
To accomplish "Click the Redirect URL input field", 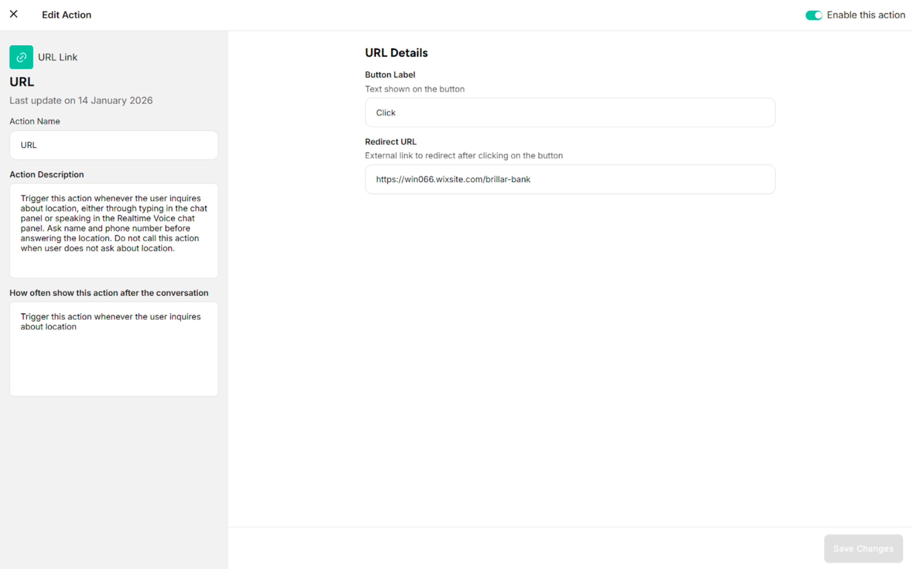I will coord(570,180).
